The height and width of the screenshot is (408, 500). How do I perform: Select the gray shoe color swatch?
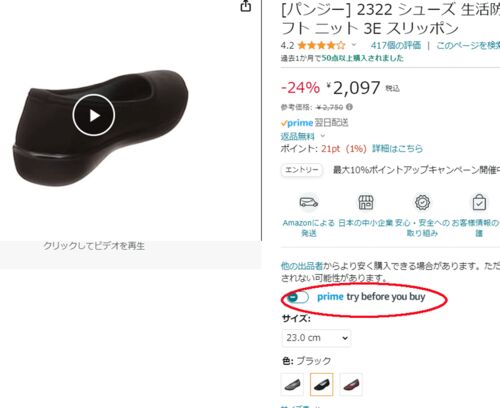292,384
